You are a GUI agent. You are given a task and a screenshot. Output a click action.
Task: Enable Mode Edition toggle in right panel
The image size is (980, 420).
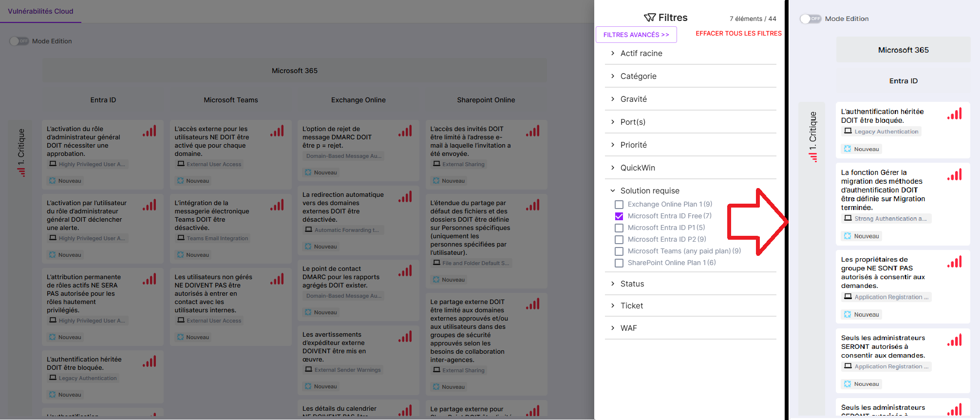(810, 19)
